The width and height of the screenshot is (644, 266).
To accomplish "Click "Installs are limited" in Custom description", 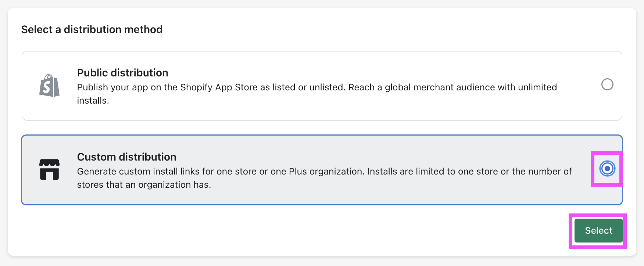I will [x=405, y=172].
